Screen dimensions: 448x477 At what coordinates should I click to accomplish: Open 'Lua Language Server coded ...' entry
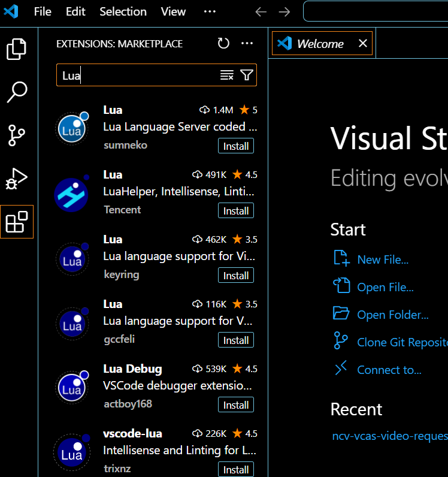(x=180, y=126)
